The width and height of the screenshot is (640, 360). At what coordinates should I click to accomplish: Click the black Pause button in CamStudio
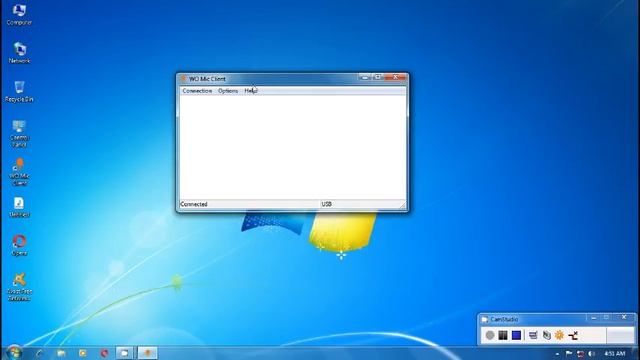pos(503,335)
